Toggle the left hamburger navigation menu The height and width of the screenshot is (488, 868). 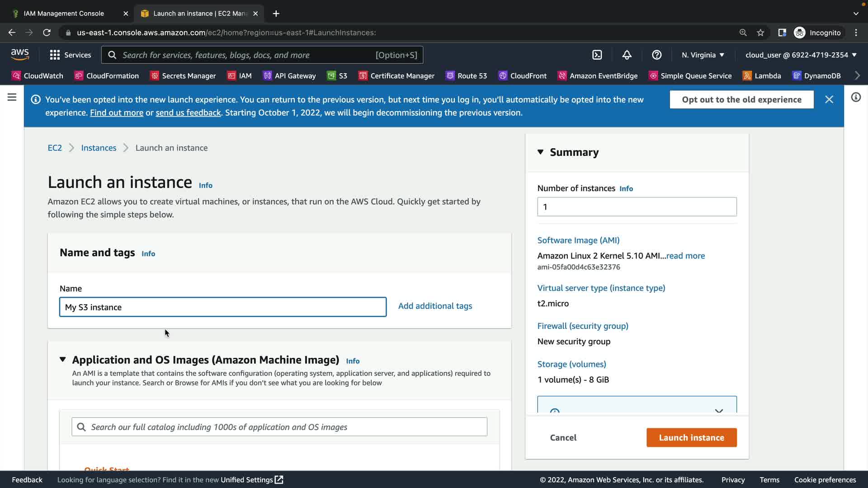click(x=12, y=97)
